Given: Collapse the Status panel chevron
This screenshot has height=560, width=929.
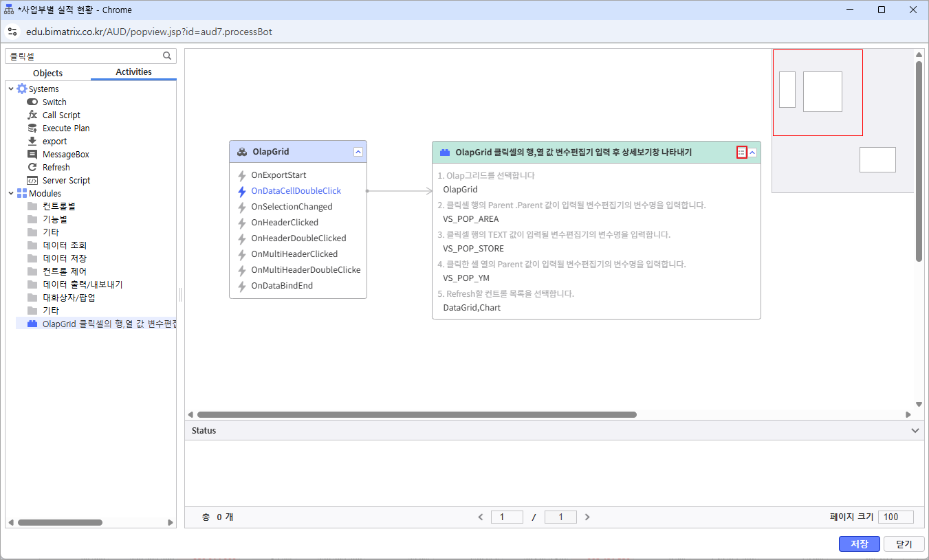Looking at the screenshot, I should 915,431.
